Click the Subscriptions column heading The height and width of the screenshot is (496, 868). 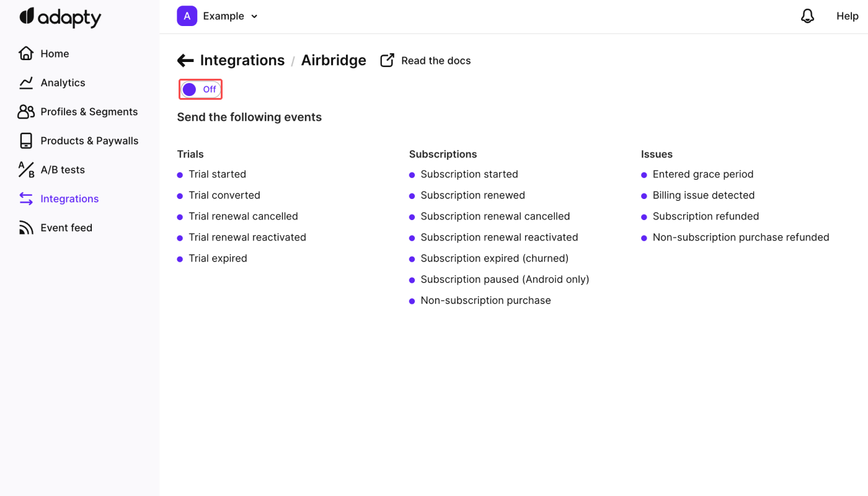coord(443,154)
